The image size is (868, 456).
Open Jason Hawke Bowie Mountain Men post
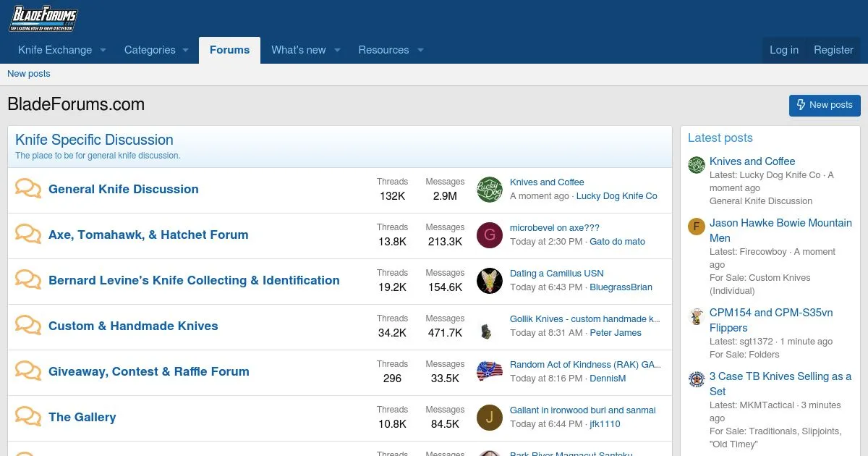coord(780,230)
